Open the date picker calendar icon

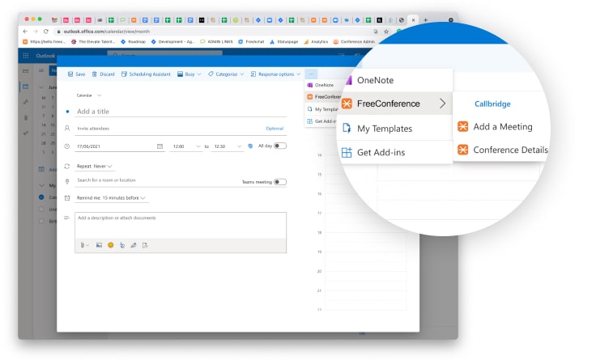pos(160,146)
